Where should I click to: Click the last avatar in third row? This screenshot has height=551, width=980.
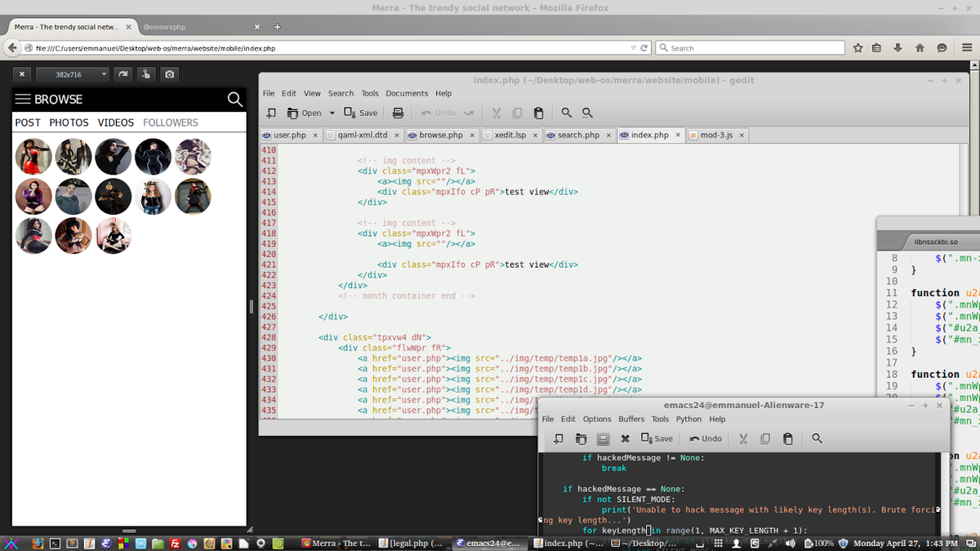click(x=113, y=236)
